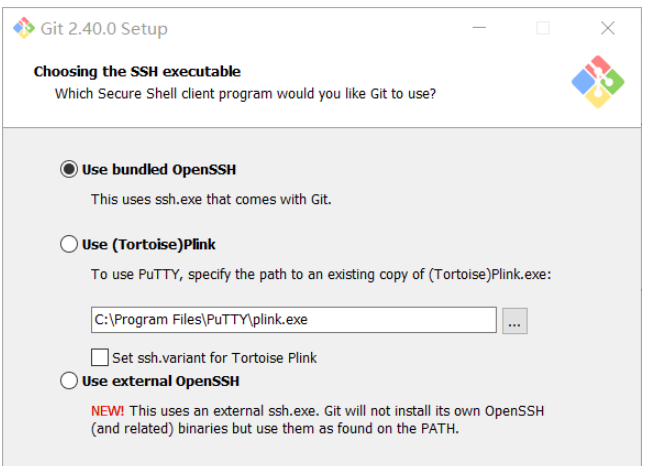Click the Set ssh.variant label text
The image size is (647, 466).
[215, 357]
